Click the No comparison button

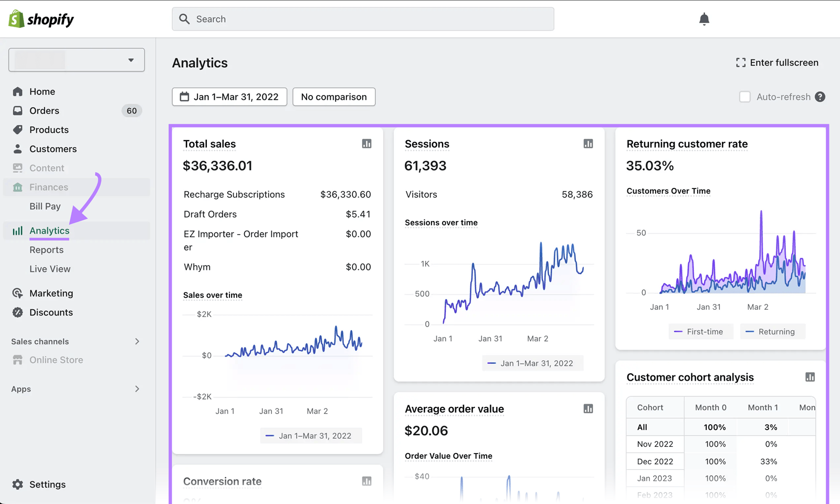pos(333,97)
